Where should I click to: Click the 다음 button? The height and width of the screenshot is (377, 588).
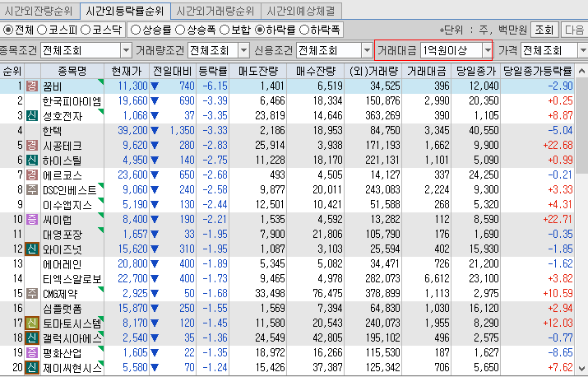574,30
